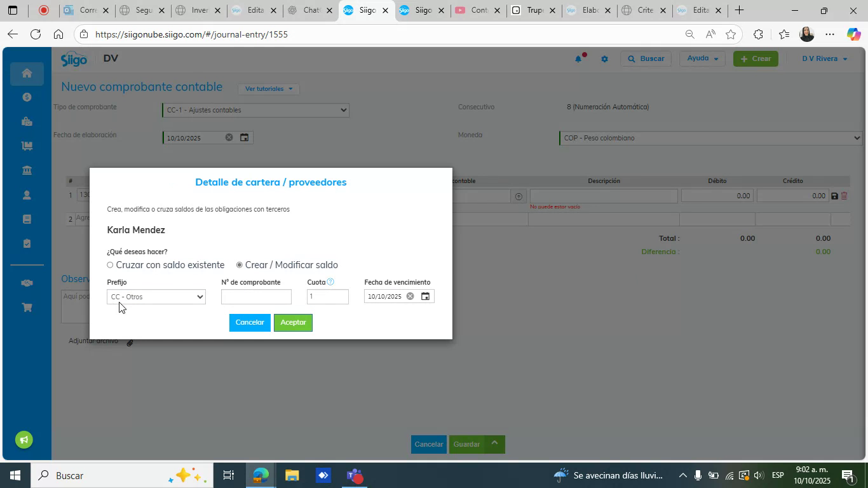This screenshot has width=868, height=488.
Task: Open Task View on the taskbar
Action: tap(229, 475)
